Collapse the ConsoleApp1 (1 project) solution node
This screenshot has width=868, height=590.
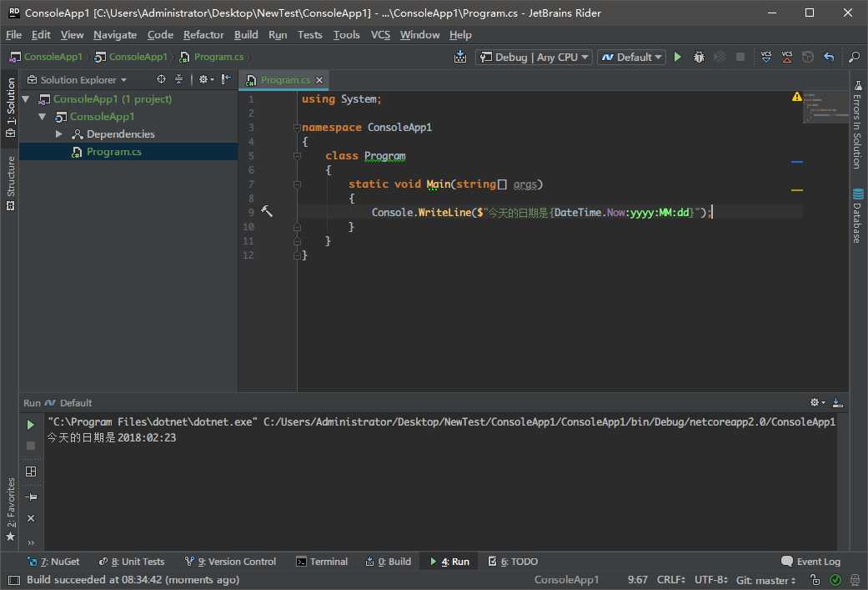click(26, 99)
